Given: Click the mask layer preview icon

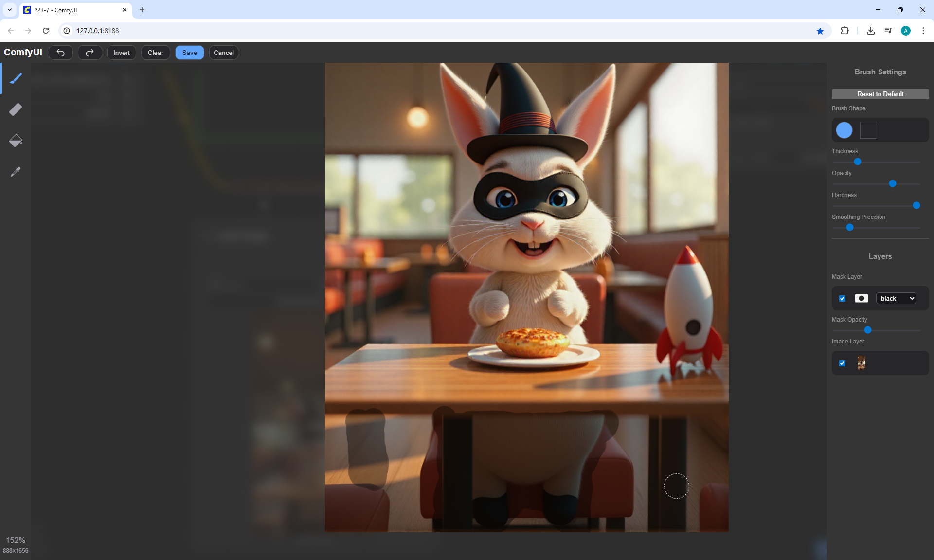Looking at the screenshot, I should click(x=861, y=298).
